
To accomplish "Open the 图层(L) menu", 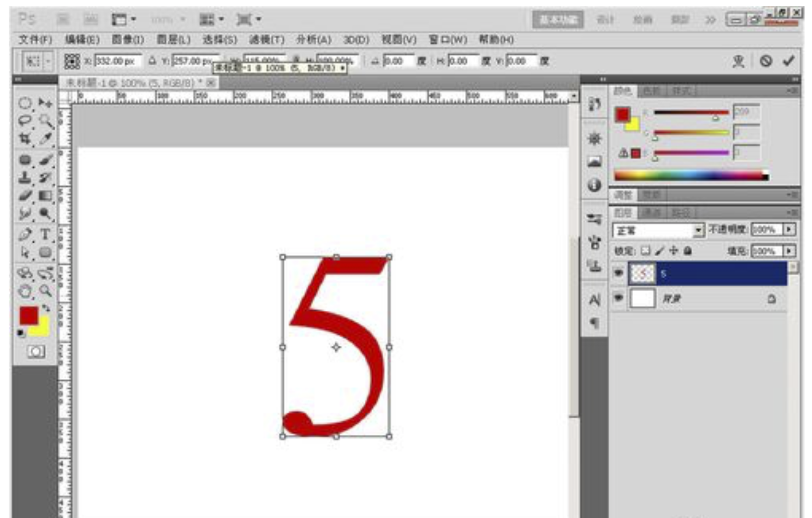I will click(174, 39).
